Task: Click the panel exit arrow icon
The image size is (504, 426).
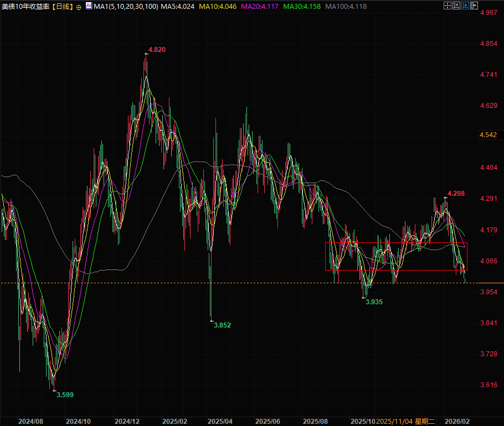Action: 474,6
